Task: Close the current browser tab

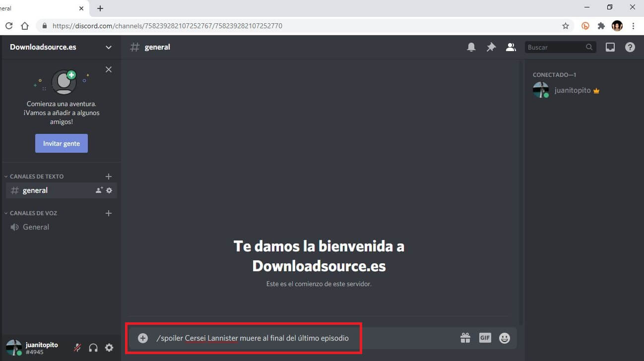Action: pos(81,8)
